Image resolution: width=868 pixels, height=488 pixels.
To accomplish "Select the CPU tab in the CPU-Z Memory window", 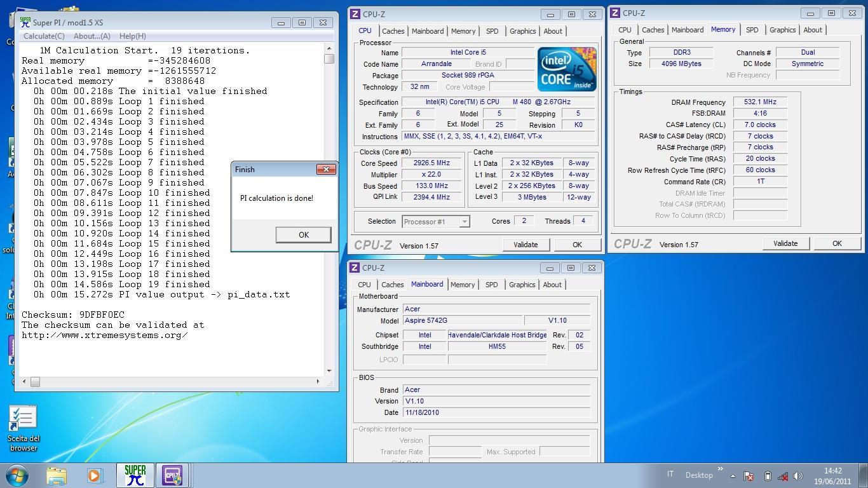I will tap(625, 30).
